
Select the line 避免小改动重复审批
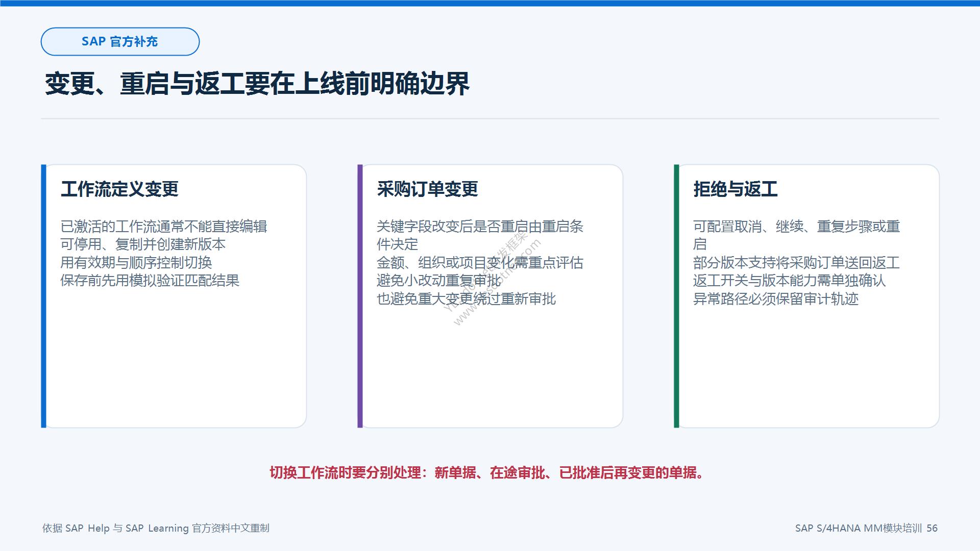[x=439, y=281]
